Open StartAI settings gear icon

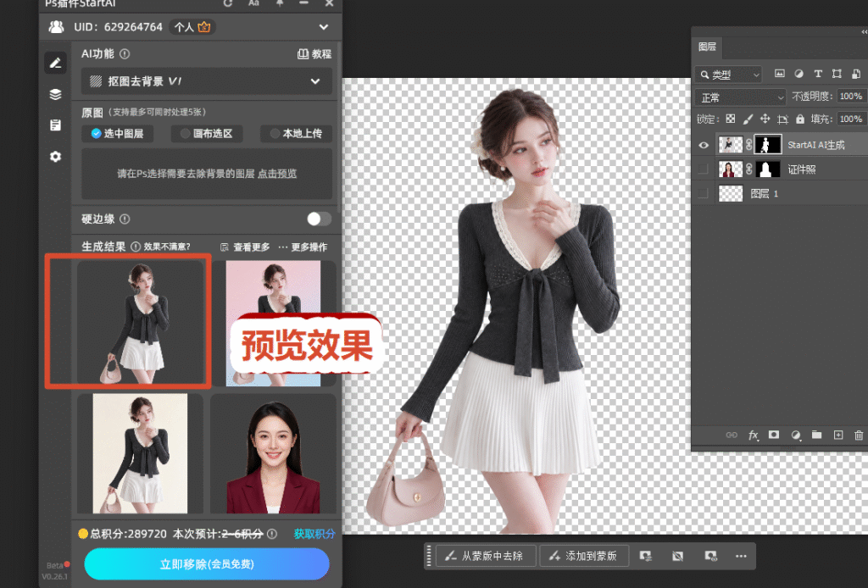[55, 157]
